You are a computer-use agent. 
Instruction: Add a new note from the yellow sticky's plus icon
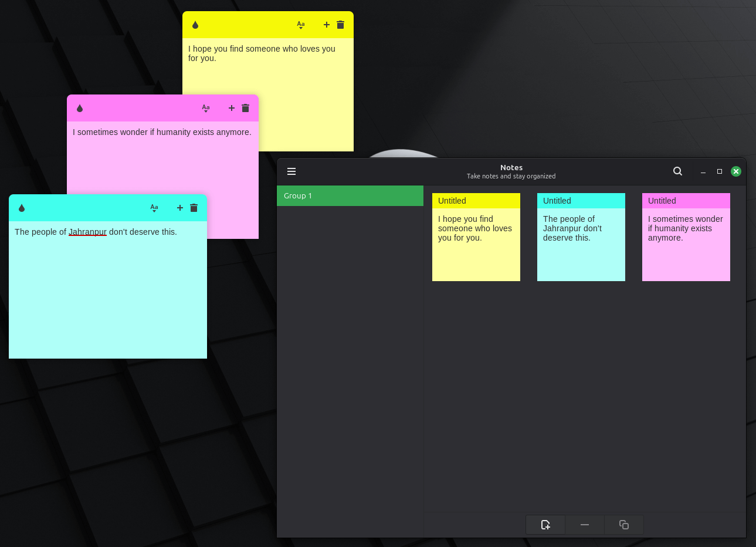click(327, 25)
